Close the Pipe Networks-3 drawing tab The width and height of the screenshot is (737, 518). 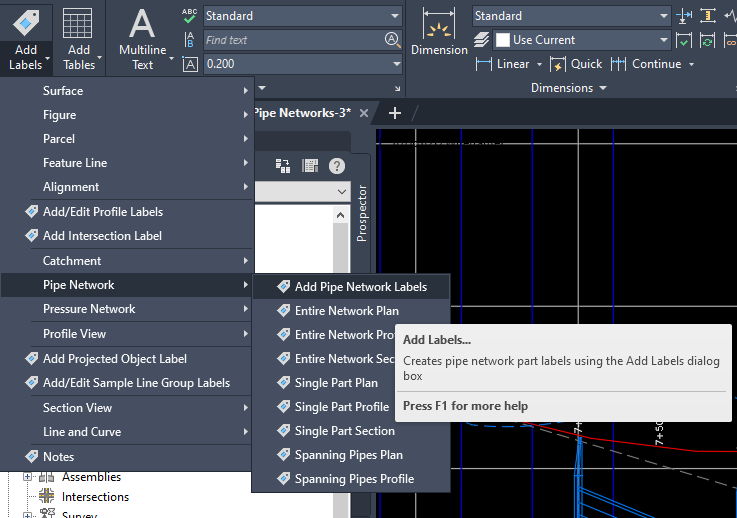[x=364, y=113]
